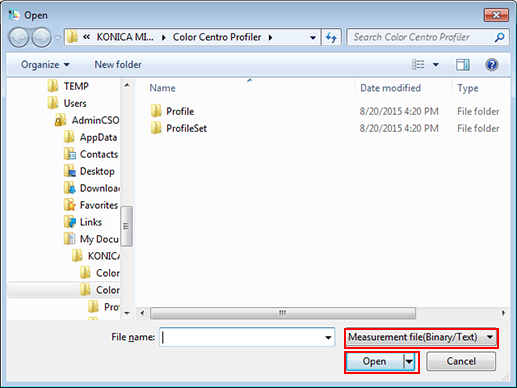The width and height of the screenshot is (517, 388).
Task: Expand arrow after Color Centro Profiler breadcrumb
Action: tap(270, 37)
